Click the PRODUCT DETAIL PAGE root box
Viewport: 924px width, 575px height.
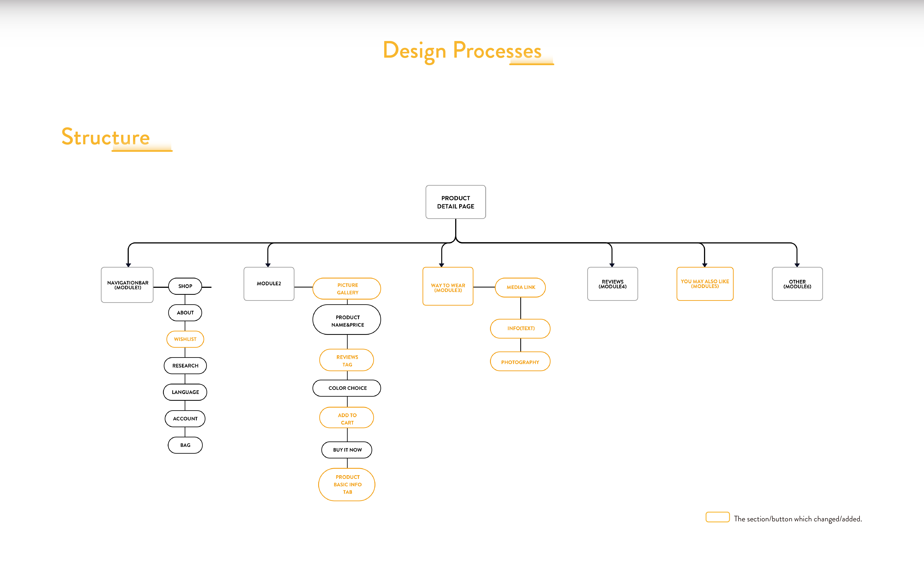[x=456, y=202]
